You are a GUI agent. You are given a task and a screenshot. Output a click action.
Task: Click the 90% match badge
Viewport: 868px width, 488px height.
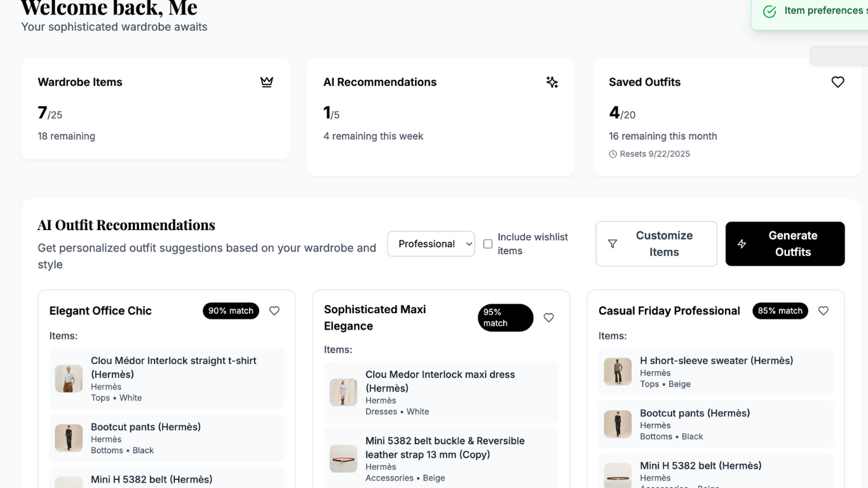[231, 311]
